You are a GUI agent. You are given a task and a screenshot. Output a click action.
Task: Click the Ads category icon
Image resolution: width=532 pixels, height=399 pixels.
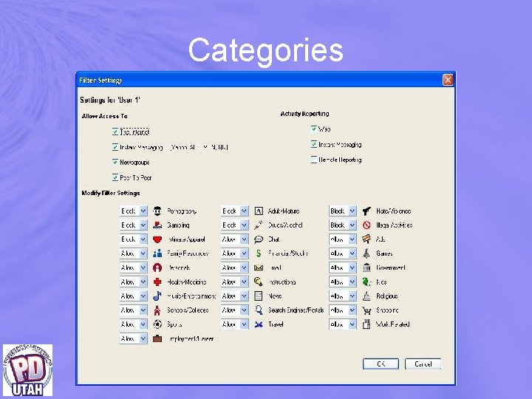pos(366,239)
